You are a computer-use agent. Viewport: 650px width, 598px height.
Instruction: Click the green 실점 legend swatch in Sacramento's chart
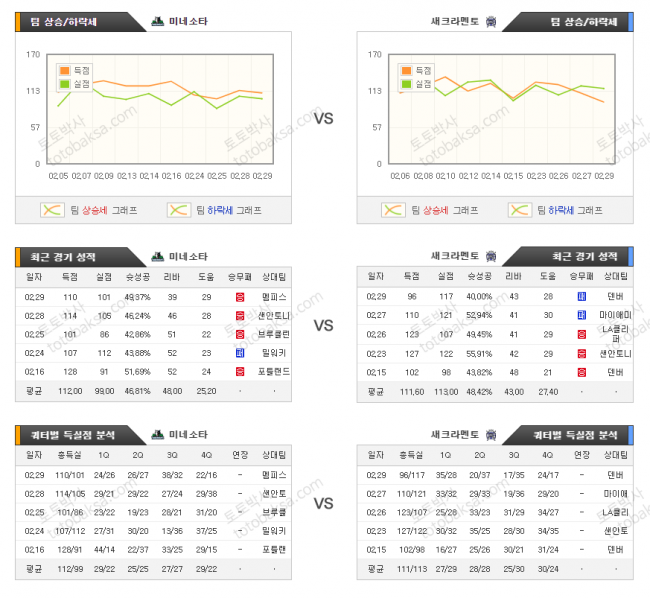406,84
